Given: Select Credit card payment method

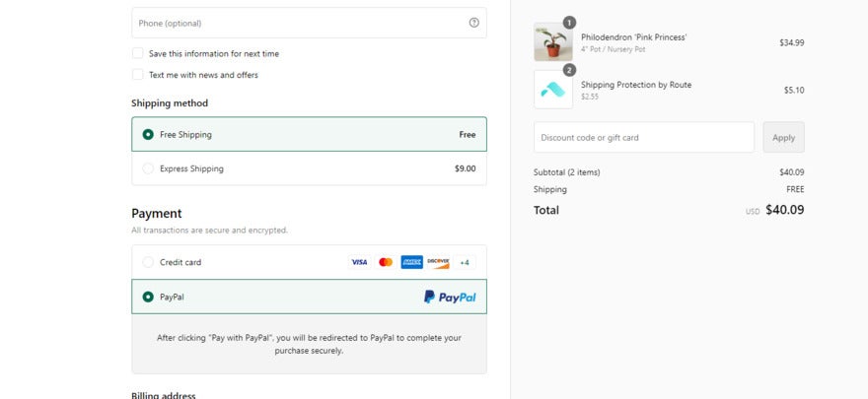Looking at the screenshot, I should coord(148,262).
